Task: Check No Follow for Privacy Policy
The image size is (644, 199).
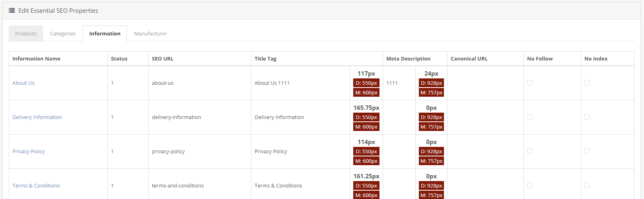Action: click(529, 151)
